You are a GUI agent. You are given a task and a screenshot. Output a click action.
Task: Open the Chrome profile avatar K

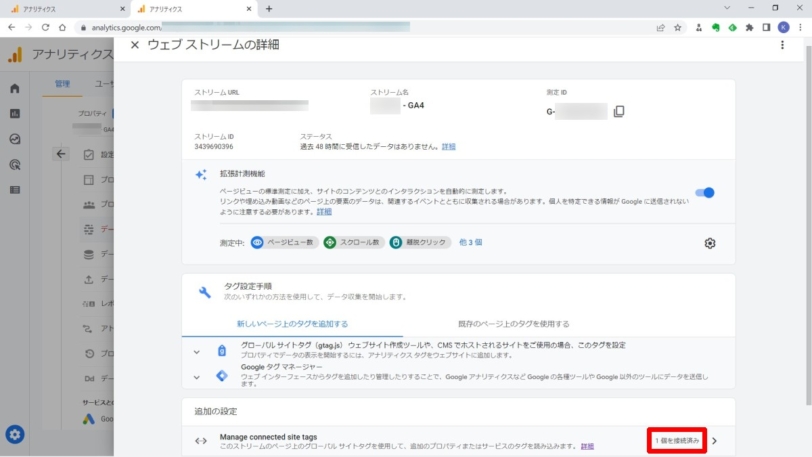point(784,27)
